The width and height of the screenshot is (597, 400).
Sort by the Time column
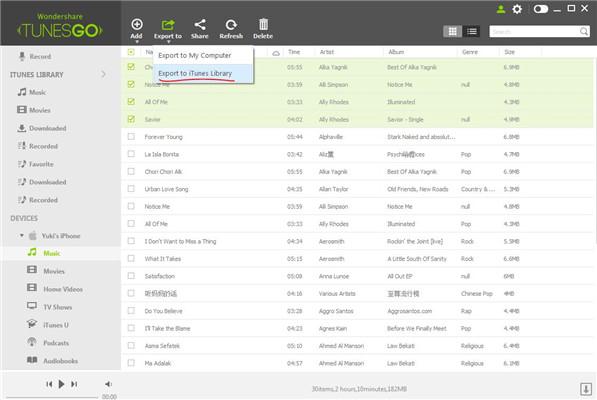coord(294,52)
